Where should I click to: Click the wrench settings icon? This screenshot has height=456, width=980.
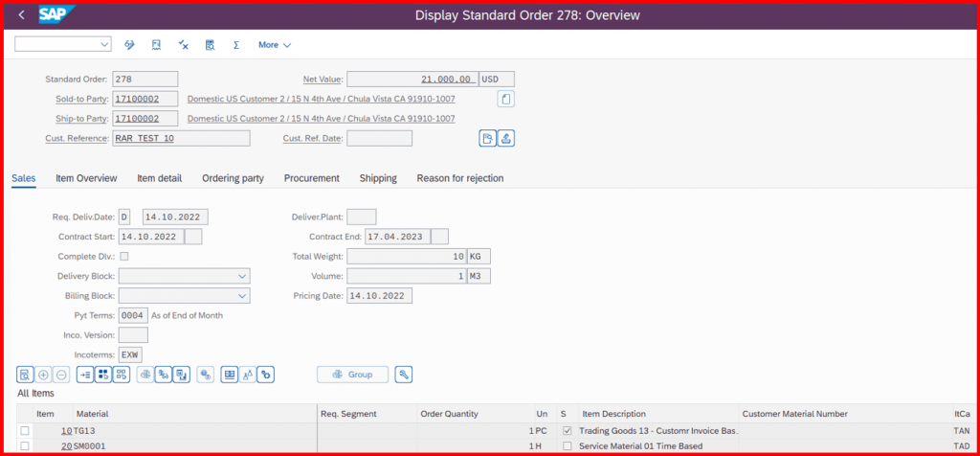point(404,375)
